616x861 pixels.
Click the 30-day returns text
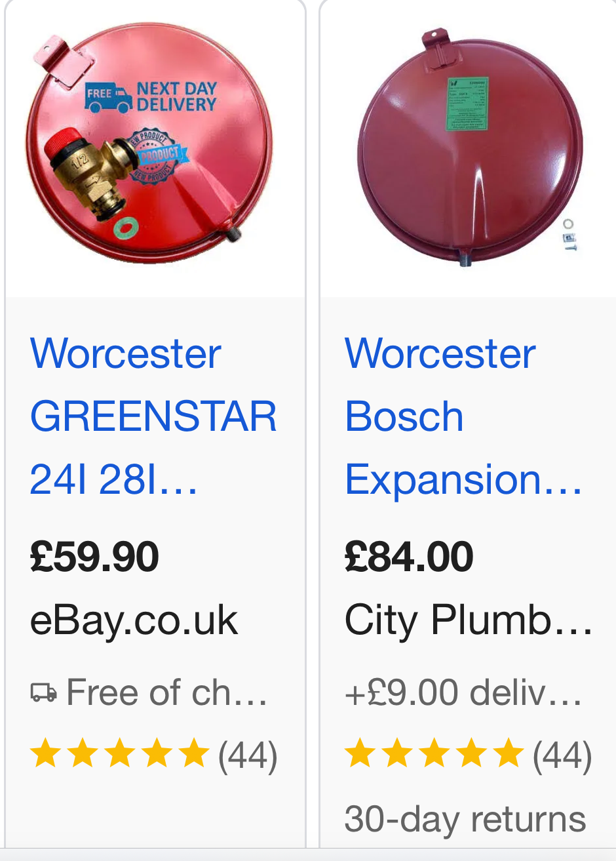click(465, 819)
